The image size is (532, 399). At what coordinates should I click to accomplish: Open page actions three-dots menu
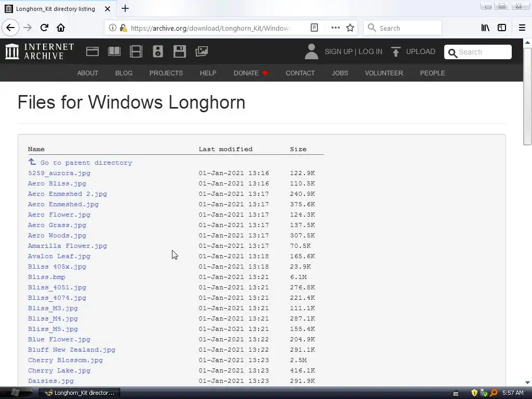click(335, 28)
